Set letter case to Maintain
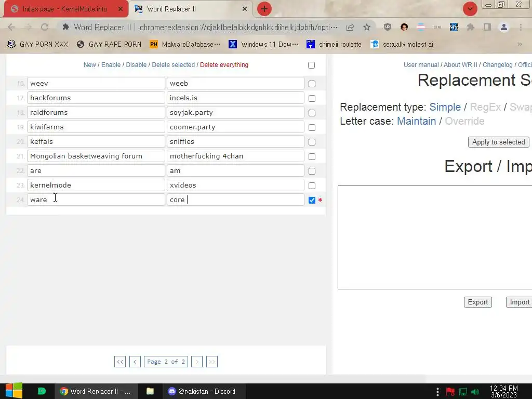The width and height of the screenshot is (532, 399). (x=416, y=121)
